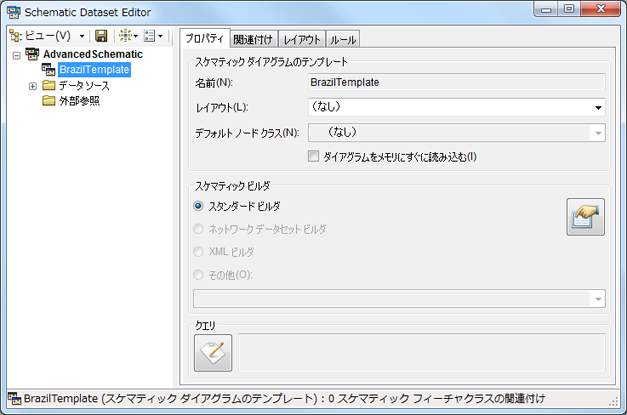Viewport: 627px width, 415px height.
Task: Collapse the AdvancedSchematic tree node
Action: coord(16,56)
